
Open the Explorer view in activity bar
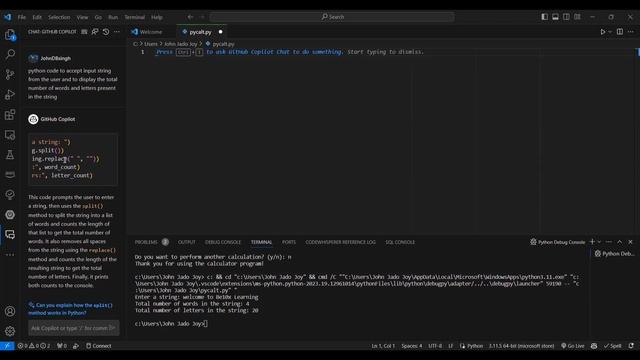tap(10, 35)
